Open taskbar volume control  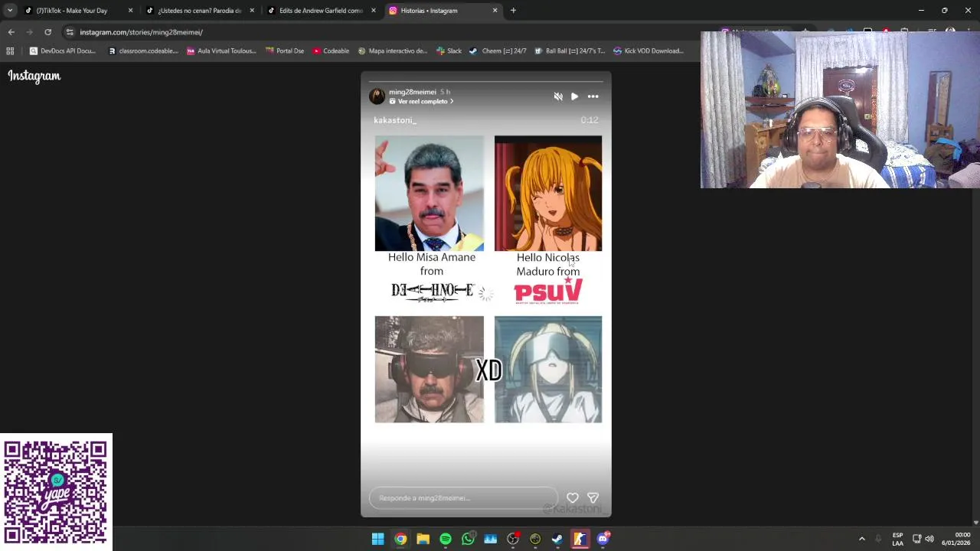pos(929,539)
